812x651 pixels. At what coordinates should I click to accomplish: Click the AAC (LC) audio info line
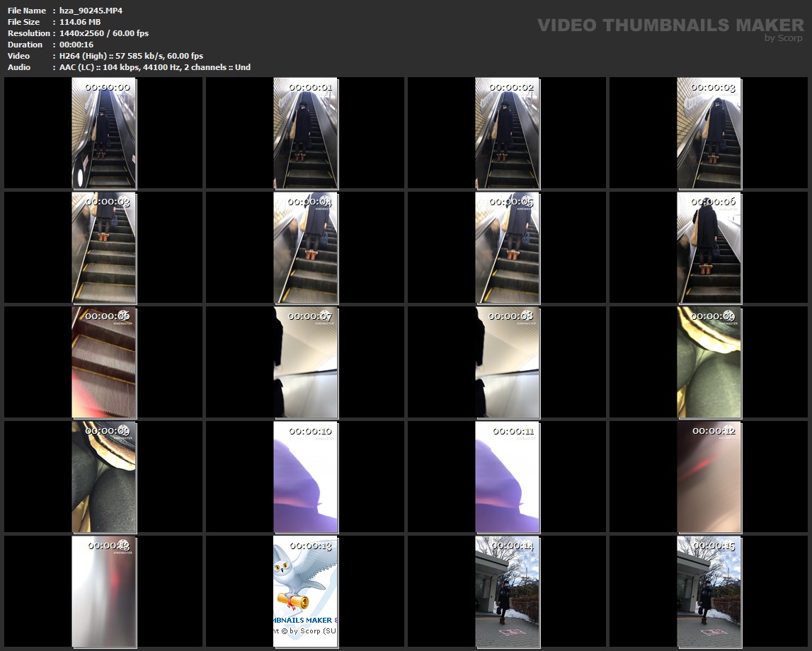pyautogui.click(x=155, y=67)
